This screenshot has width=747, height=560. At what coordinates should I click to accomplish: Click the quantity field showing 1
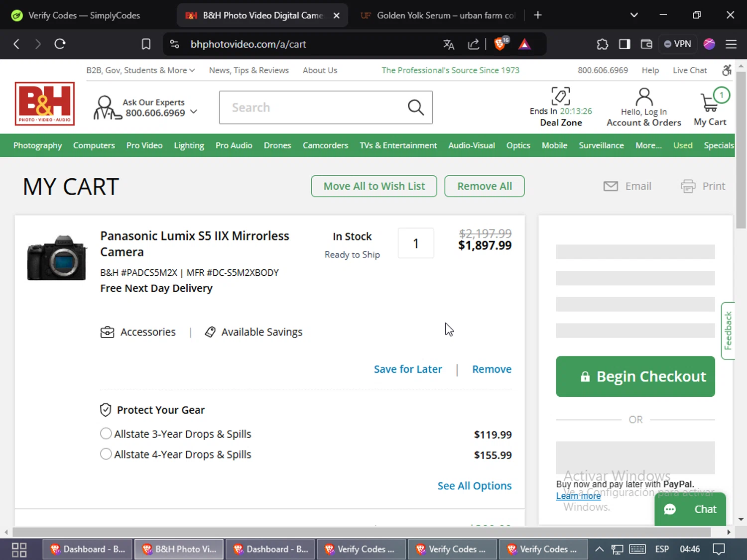pyautogui.click(x=416, y=243)
